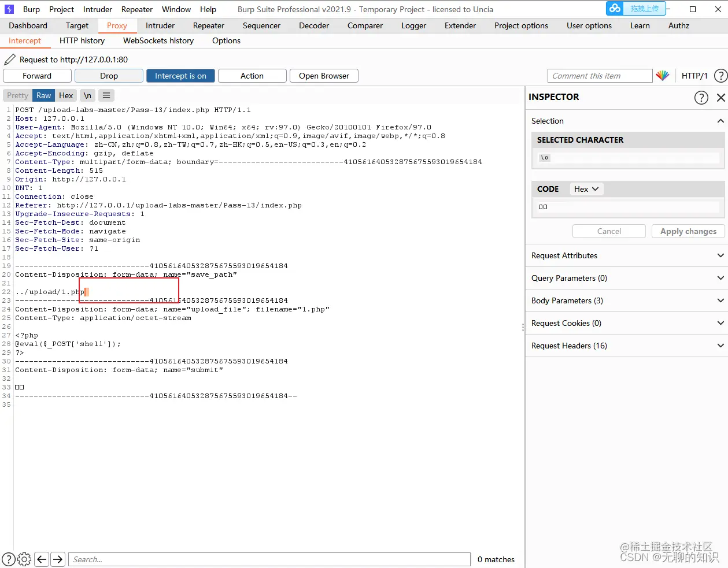The width and height of the screenshot is (728, 568).
Task: Switch to the Target tab
Action: pos(77,25)
